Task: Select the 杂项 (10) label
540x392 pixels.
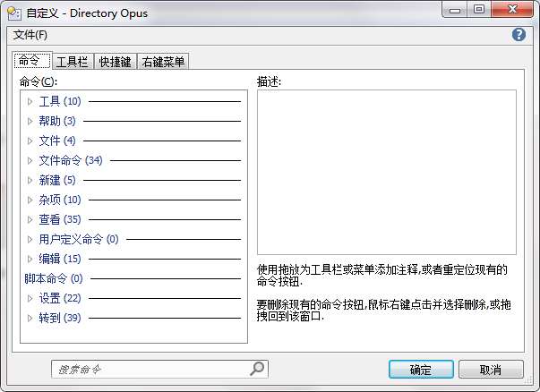Action: pyautogui.click(x=60, y=200)
